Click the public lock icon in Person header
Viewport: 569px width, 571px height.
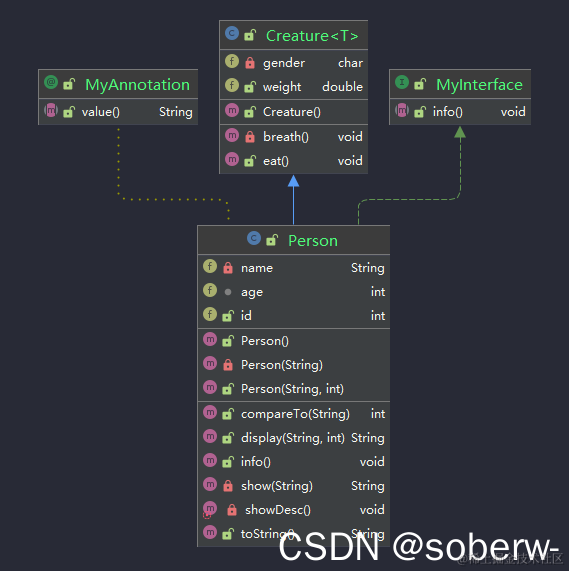click(272, 240)
